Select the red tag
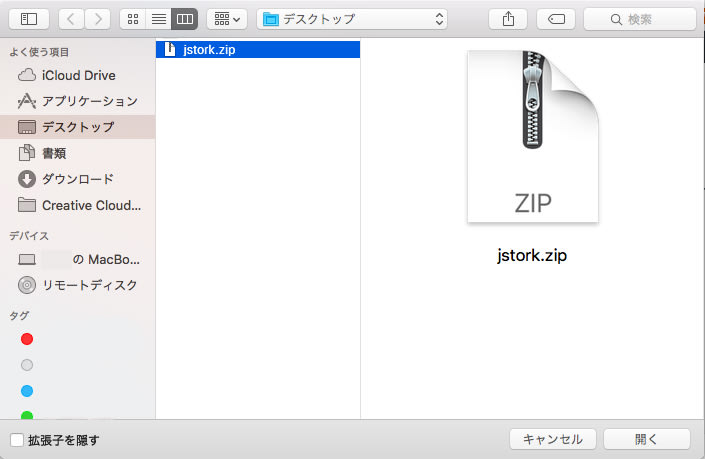The width and height of the screenshot is (705, 459). 27,339
